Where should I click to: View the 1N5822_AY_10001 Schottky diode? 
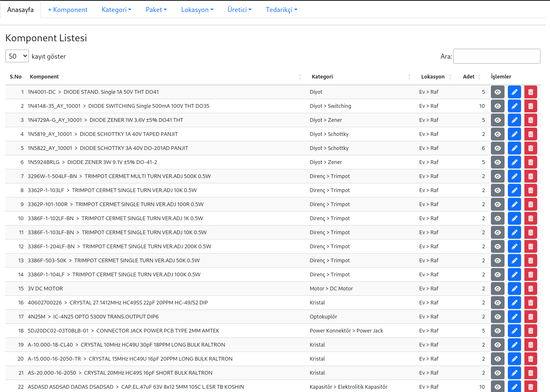coord(498,148)
